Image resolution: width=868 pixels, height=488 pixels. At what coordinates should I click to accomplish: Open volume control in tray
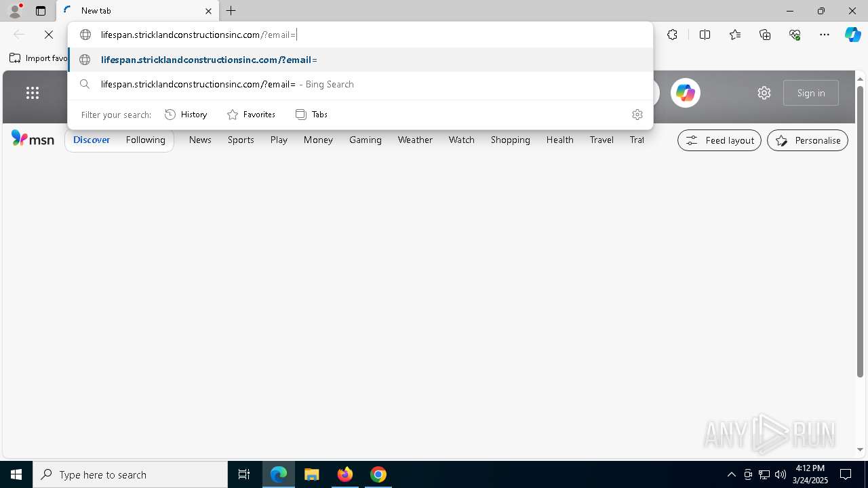tap(781, 474)
